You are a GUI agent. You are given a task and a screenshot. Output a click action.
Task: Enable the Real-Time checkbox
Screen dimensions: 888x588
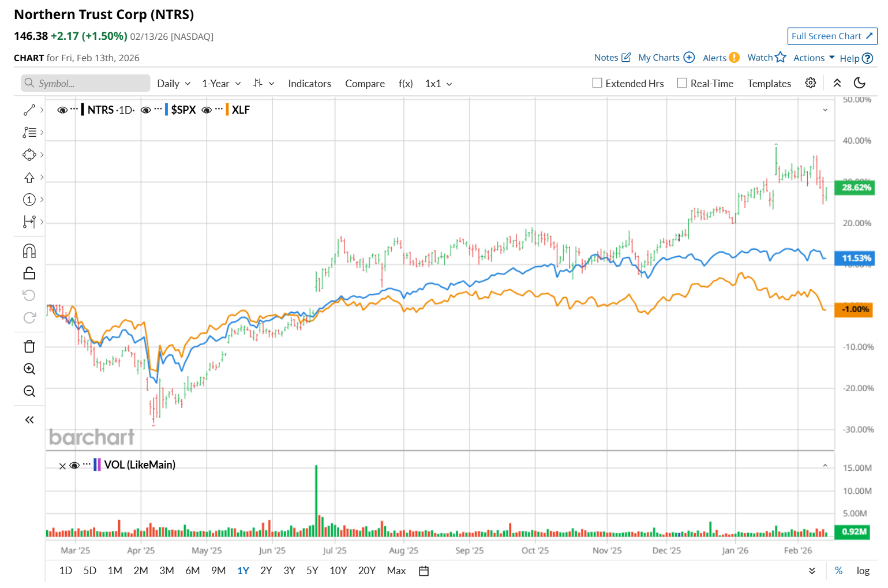point(682,83)
